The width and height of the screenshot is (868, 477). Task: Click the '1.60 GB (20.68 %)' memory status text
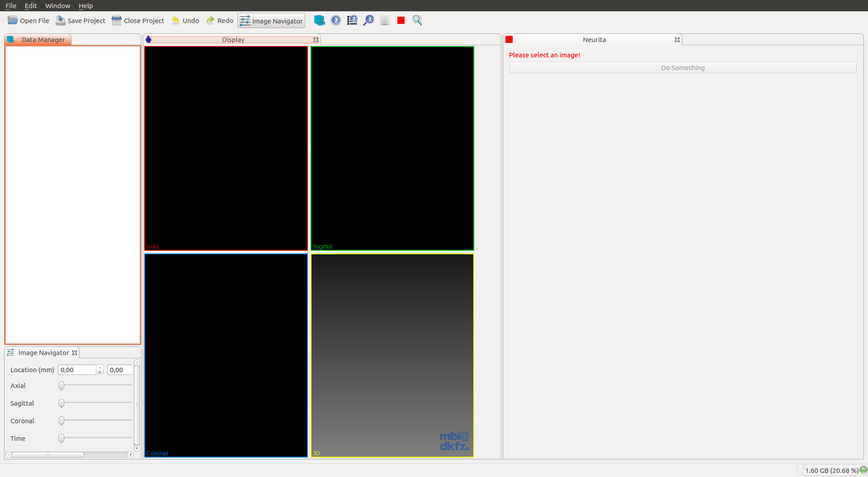831,471
